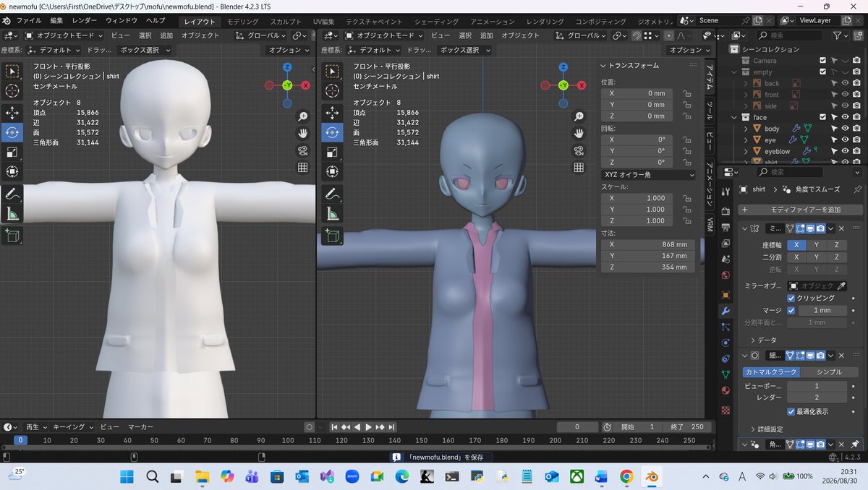This screenshot has height=490, width=868.
Task: Open the Physics properties tab
Action: pos(726,343)
